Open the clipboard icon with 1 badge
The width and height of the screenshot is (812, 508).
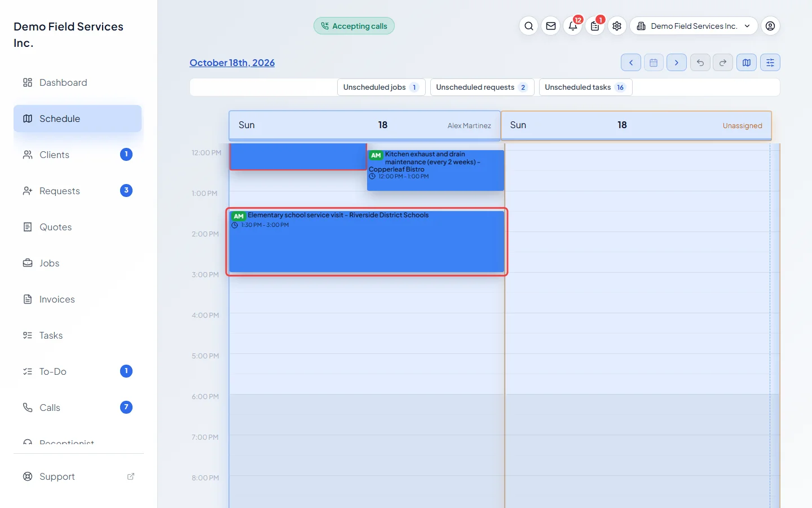[595, 26]
